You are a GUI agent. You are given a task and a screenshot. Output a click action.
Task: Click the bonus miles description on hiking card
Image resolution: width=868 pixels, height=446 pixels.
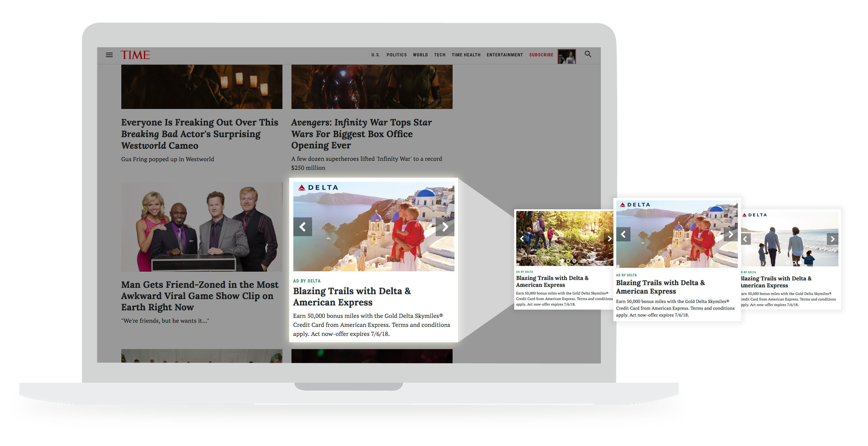(x=564, y=299)
